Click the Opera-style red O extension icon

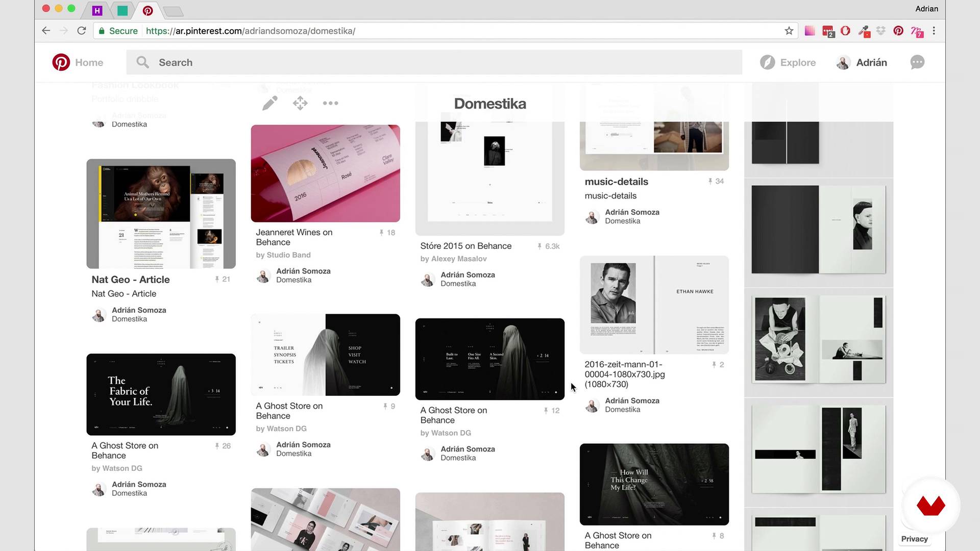click(x=845, y=31)
